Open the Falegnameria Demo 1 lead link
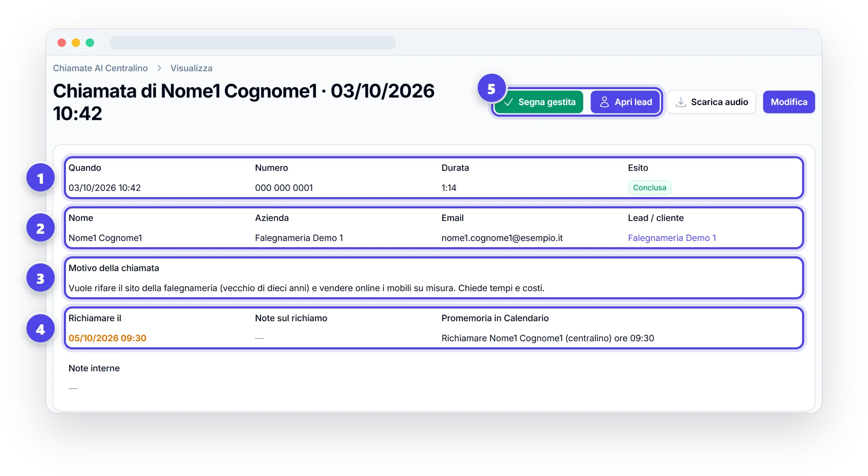 (x=672, y=238)
